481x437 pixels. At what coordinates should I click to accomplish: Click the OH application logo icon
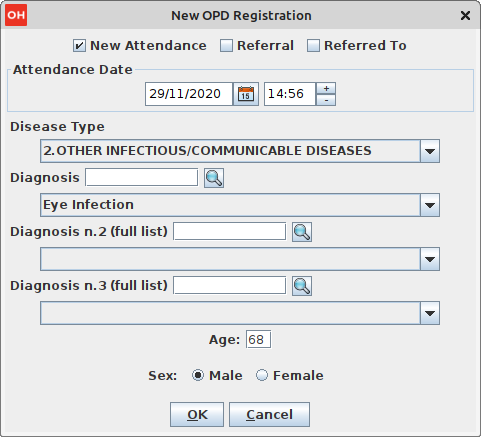(16, 15)
